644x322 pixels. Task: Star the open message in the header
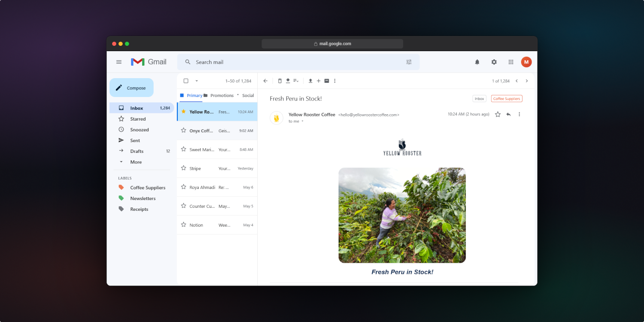pyautogui.click(x=498, y=114)
